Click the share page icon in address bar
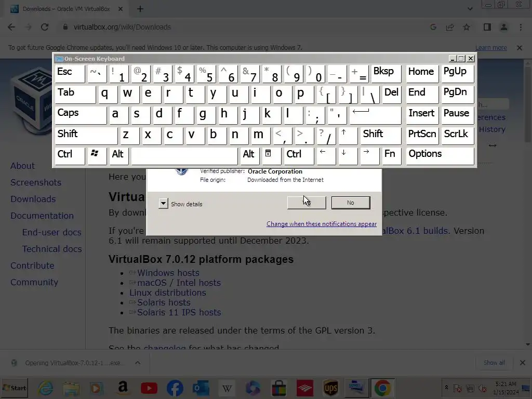The width and height of the screenshot is (532, 399). click(450, 27)
